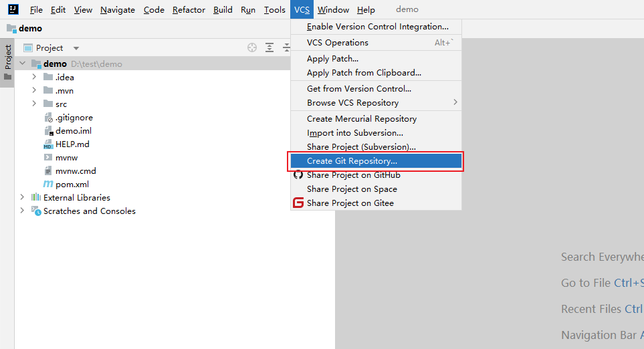Click the Gitee logo icon
The width and height of the screenshot is (644, 349).
point(298,203)
